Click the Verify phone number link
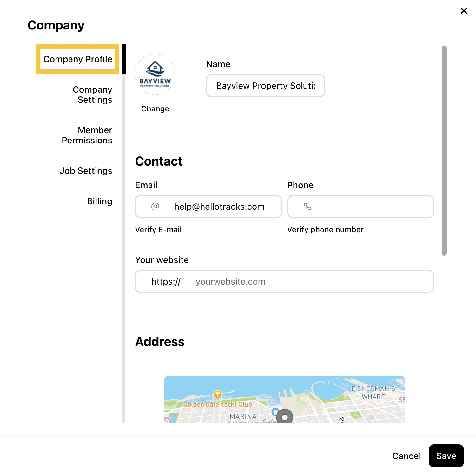 click(x=325, y=230)
